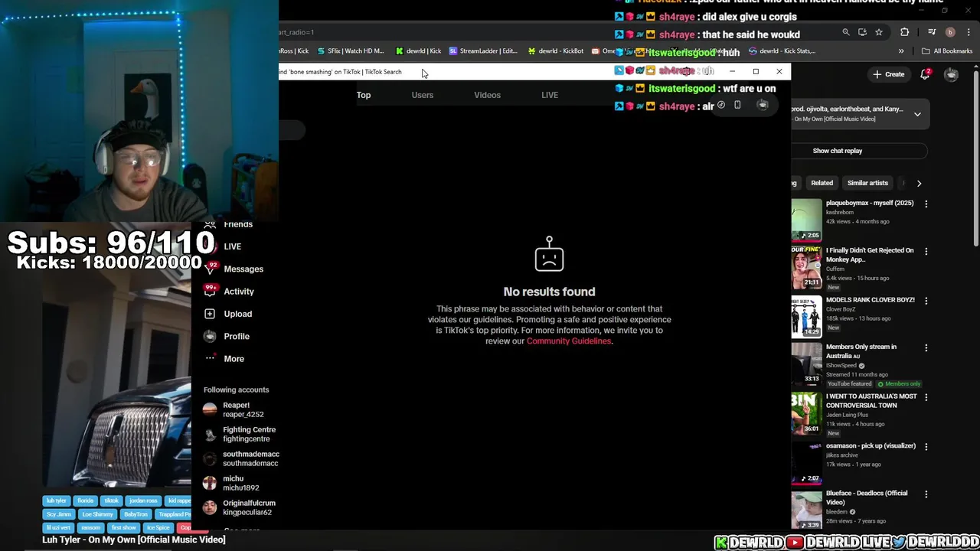Screen dimensions: 980x551
Task: Open Chrome profile avatar icon
Action: [950, 32]
